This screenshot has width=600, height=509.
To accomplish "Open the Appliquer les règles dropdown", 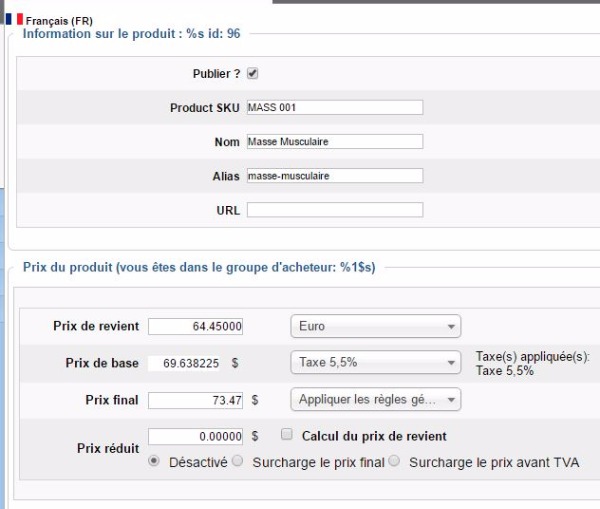I will tap(375, 399).
